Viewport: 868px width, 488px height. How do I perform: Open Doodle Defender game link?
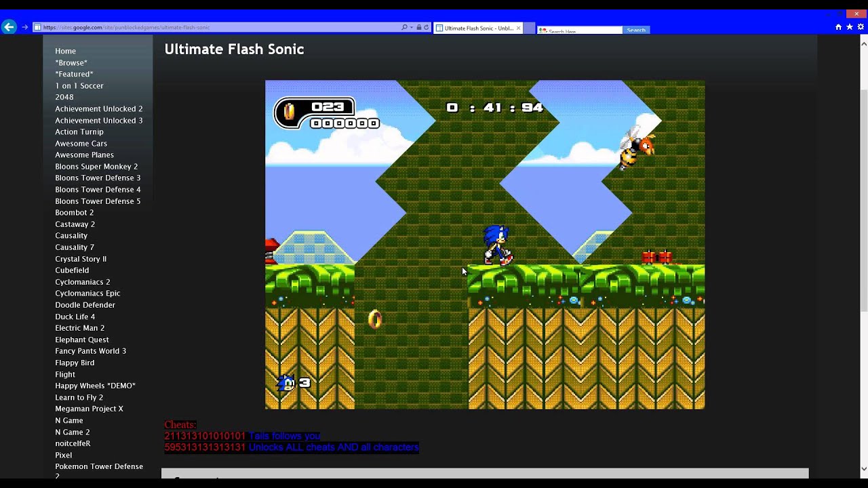(x=85, y=304)
